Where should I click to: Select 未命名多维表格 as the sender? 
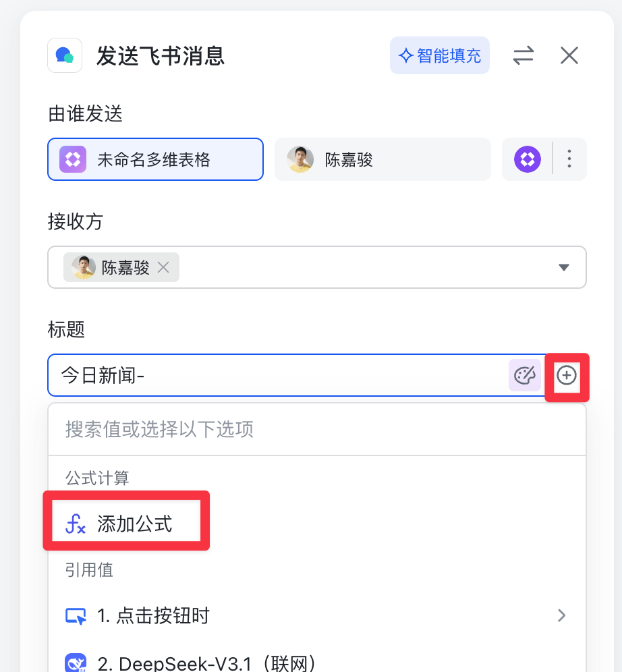pyautogui.click(x=155, y=159)
